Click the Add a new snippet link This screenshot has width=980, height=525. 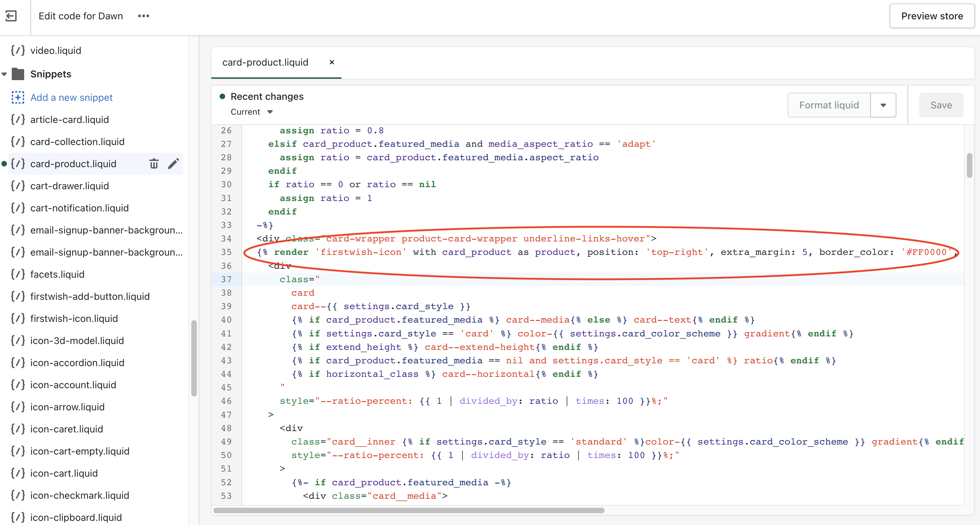(x=71, y=97)
